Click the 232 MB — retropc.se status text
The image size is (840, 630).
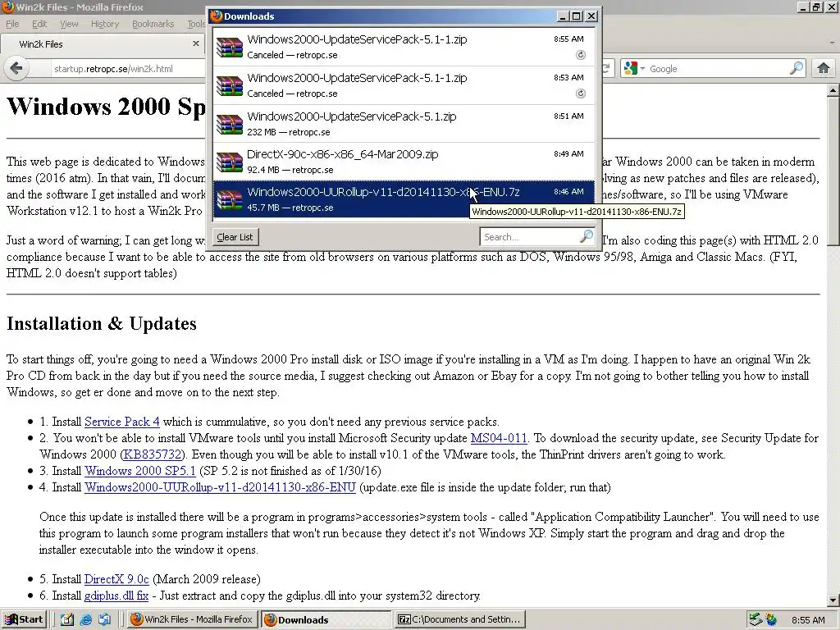(288, 132)
